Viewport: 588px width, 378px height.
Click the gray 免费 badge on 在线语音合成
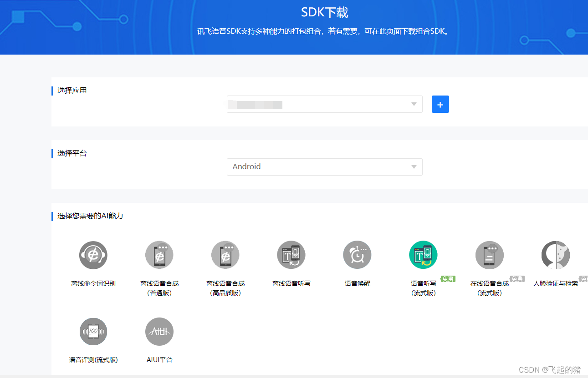(x=517, y=279)
